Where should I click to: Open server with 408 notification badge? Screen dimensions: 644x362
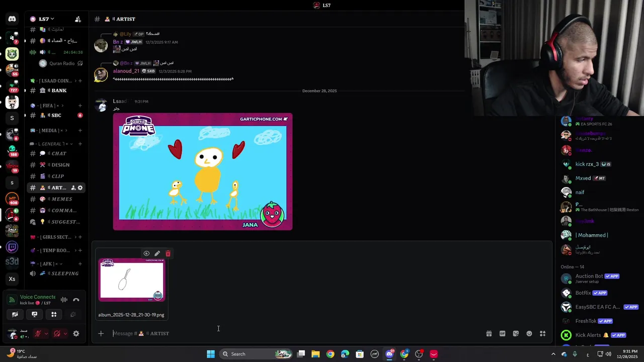[12, 199]
